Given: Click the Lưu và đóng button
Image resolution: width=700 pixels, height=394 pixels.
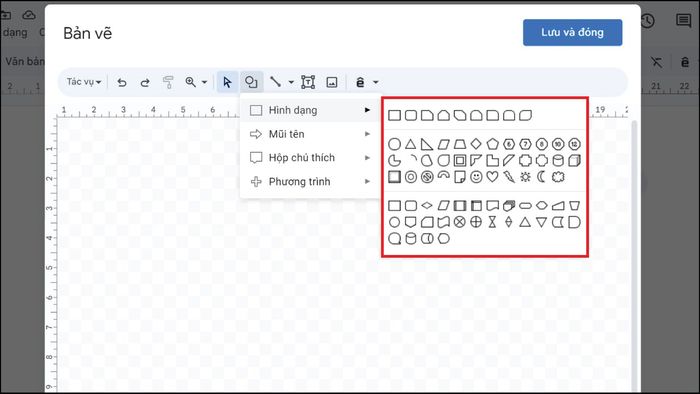Looking at the screenshot, I should [x=572, y=33].
